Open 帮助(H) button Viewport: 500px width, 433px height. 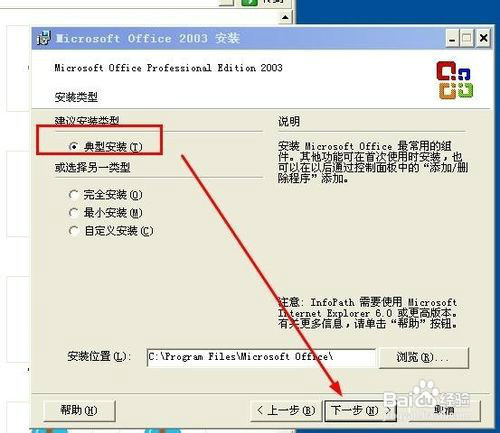pyautogui.click(x=79, y=410)
